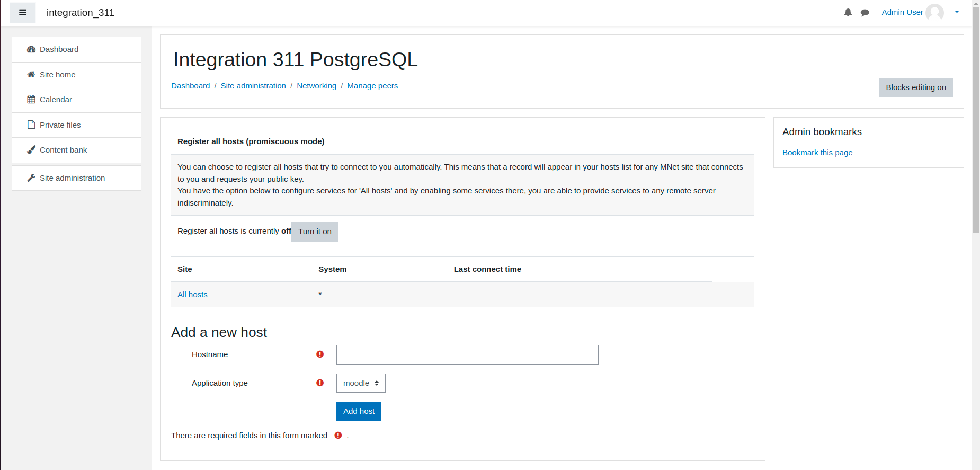Click the Site administration wrench icon

[x=31, y=178]
